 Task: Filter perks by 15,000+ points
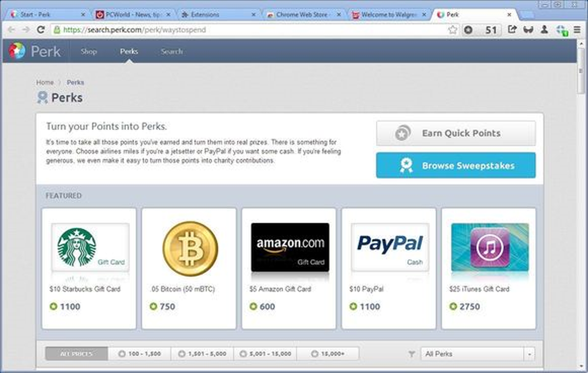[328, 353]
